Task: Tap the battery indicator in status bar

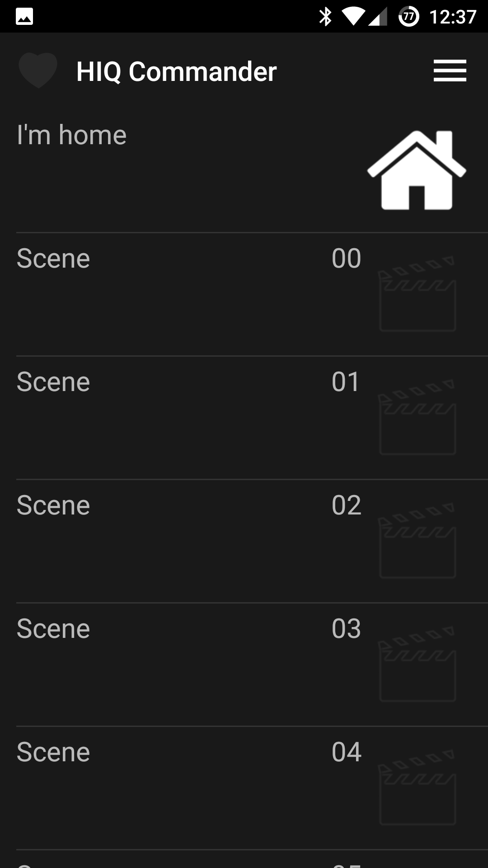Action: [x=408, y=17]
